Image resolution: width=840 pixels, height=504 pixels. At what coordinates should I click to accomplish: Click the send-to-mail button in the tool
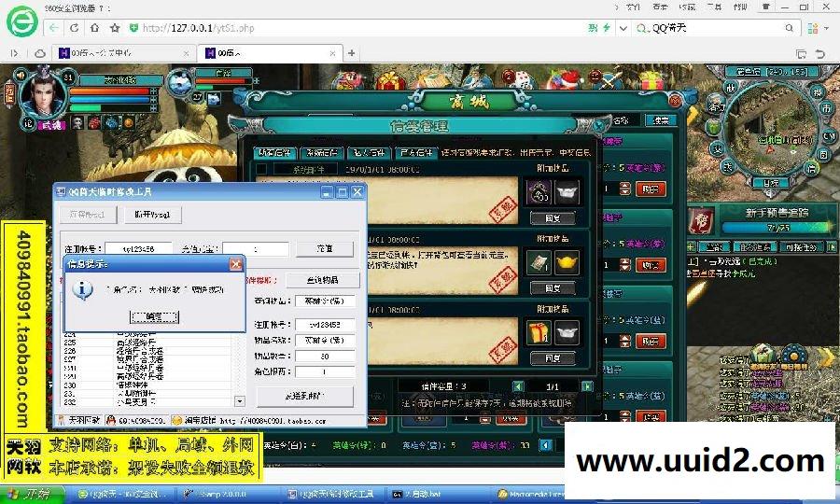click(x=305, y=397)
